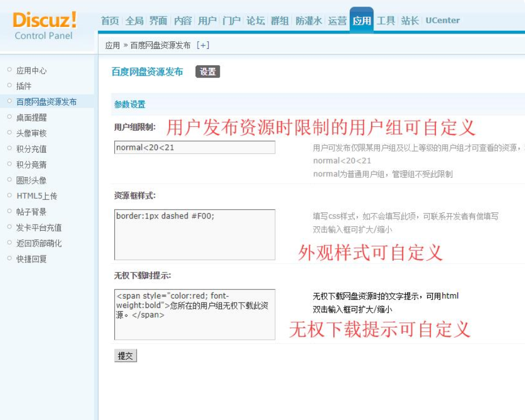Click the 用户组限制 input field
The height and width of the screenshot is (420, 525).
tap(194, 148)
